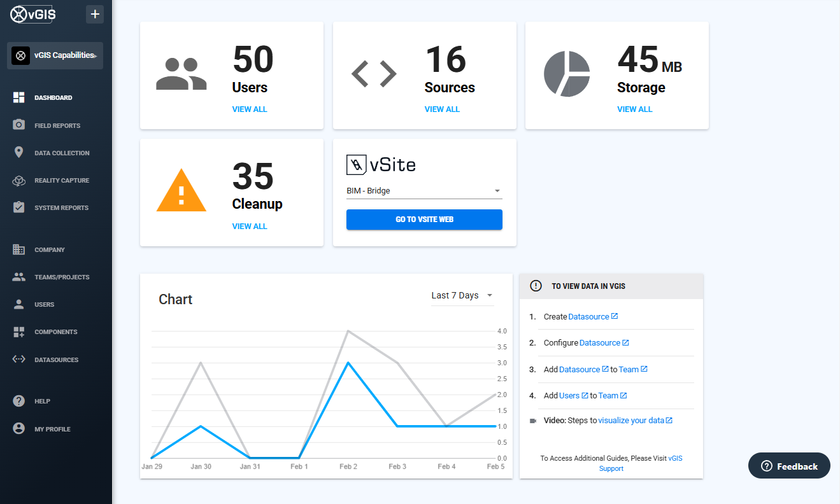Image resolution: width=840 pixels, height=504 pixels.
Task: Open visualize your data video link
Action: click(635, 421)
